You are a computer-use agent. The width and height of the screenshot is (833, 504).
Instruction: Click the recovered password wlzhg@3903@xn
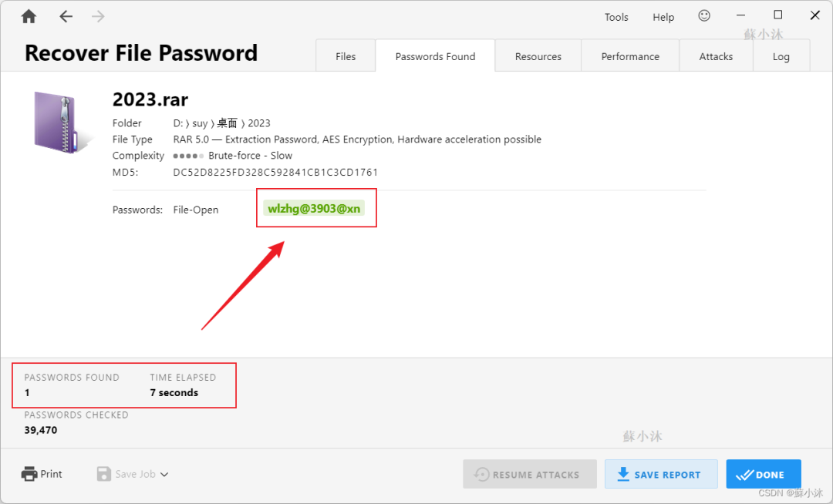click(x=314, y=209)
